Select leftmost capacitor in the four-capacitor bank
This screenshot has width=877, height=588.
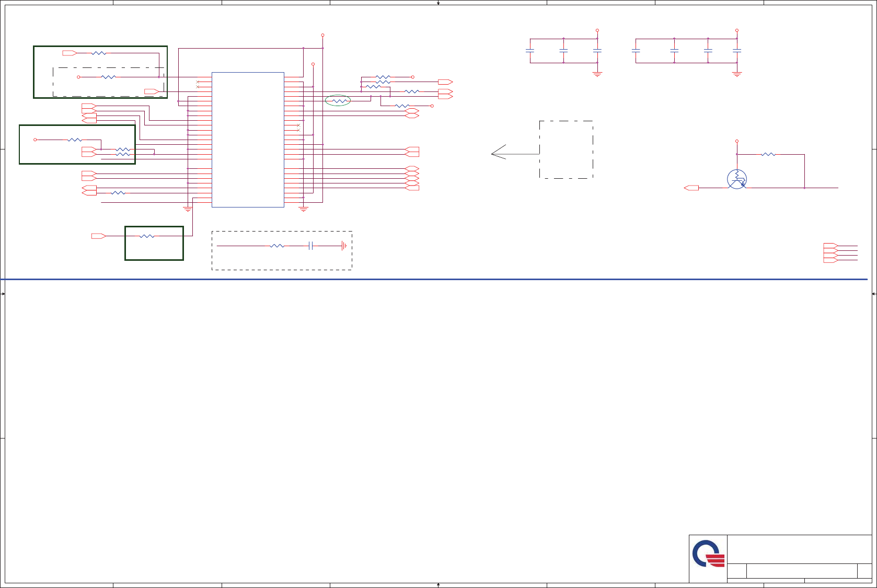[x=636, y=51]
